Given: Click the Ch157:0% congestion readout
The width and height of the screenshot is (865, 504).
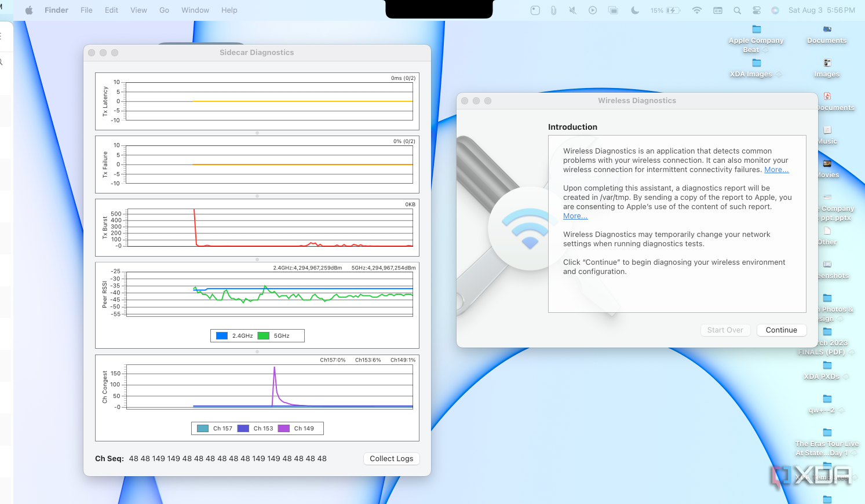Looking at the screenshot, I should tap(333, 360).
